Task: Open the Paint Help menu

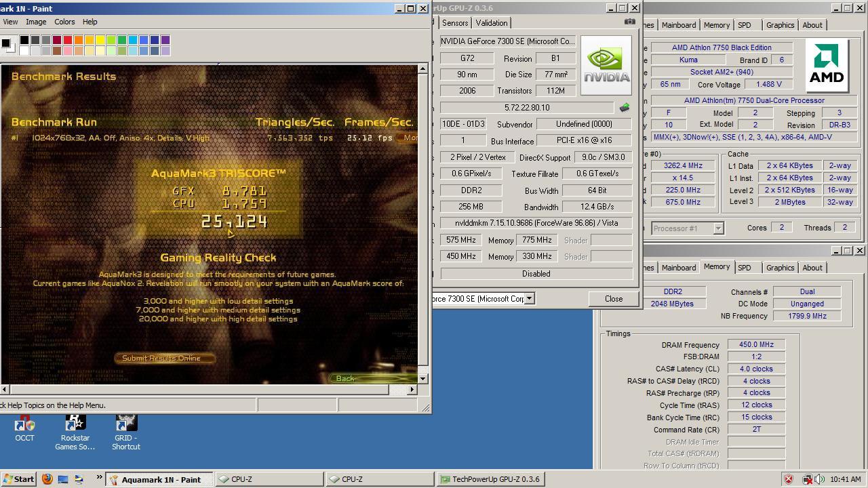Action: (90, 22)
